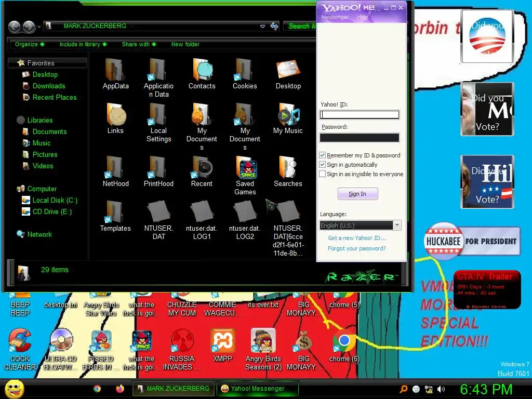Select Downloads in Favorites sidebar
This screenshot has width=532, height=399.
[48, 86]
